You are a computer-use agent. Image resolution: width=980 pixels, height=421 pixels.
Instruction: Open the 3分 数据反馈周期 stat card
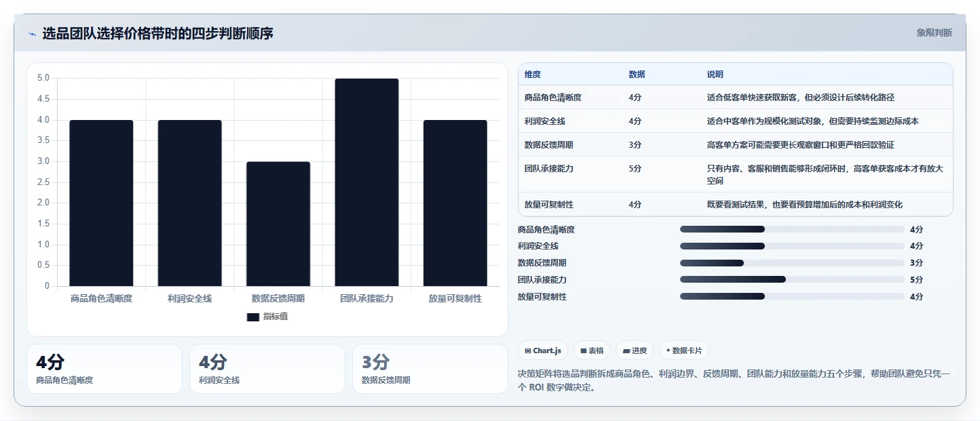pos(430,369)
